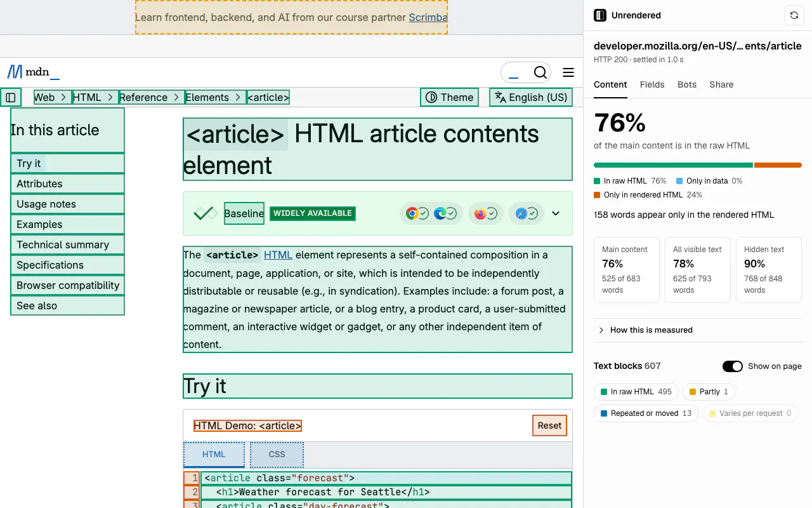Switch to the Share tab
This screenshot has width=812, height=508.
[721, 84]
